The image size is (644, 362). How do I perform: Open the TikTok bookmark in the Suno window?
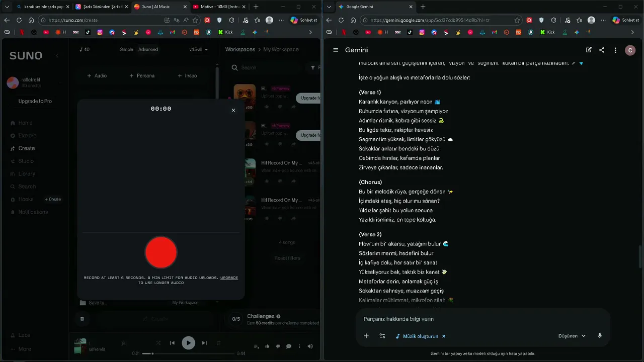tap(88, 32)
